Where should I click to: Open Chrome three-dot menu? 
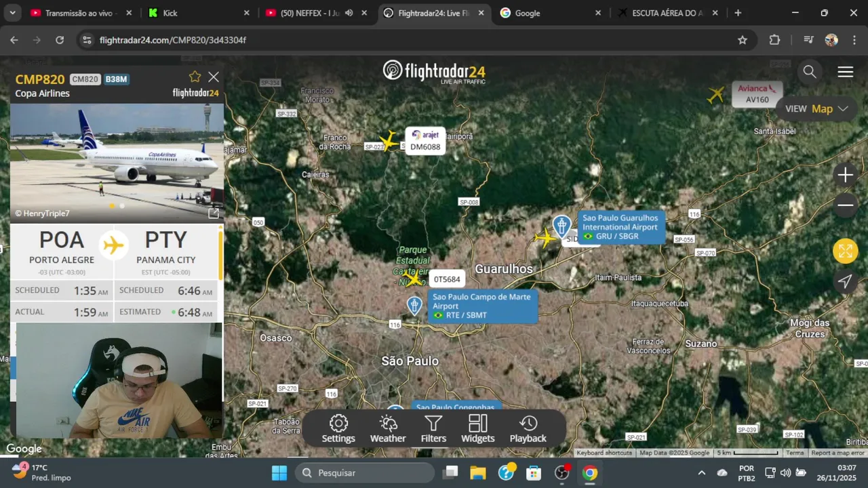[854, 40]
